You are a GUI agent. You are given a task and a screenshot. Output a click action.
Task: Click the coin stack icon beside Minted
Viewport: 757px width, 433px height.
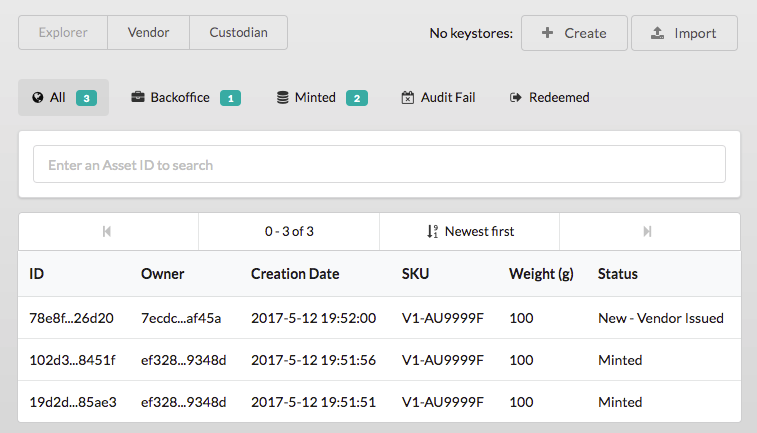click(x=283, y=98)
